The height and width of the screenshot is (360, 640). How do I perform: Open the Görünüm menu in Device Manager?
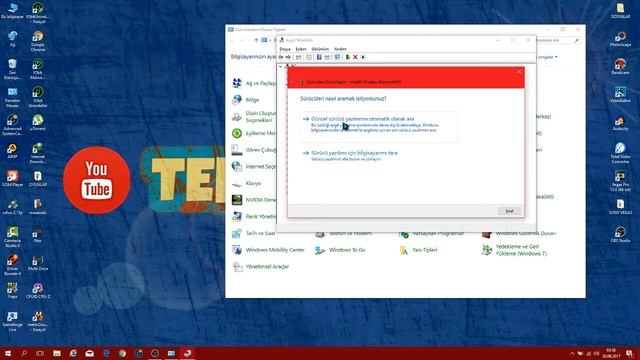coord(320,49)
